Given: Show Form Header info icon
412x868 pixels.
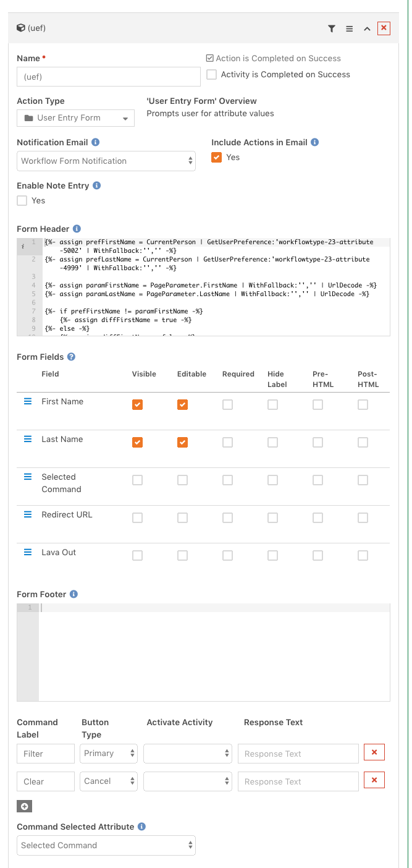Looking at the screenshot, I should 77,229.
